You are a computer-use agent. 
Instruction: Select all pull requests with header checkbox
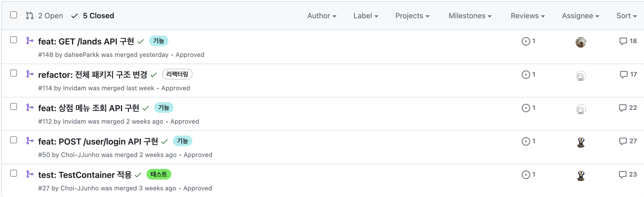[x=14, y=15]
